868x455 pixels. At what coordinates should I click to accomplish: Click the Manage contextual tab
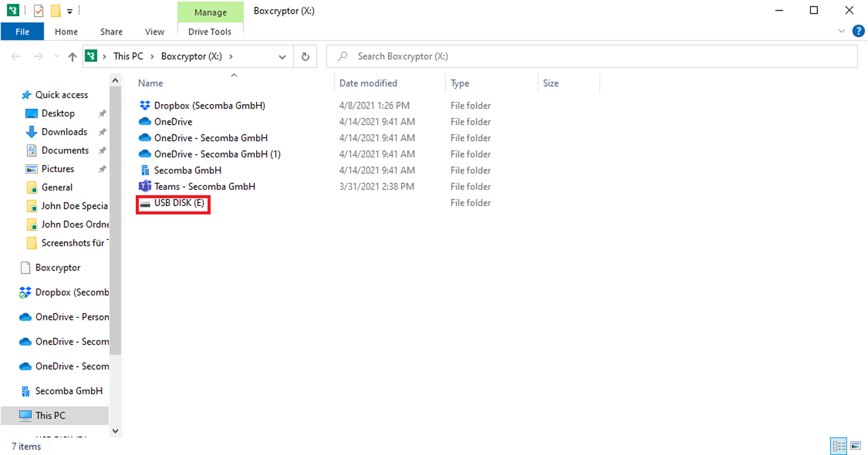coord(210,12)
